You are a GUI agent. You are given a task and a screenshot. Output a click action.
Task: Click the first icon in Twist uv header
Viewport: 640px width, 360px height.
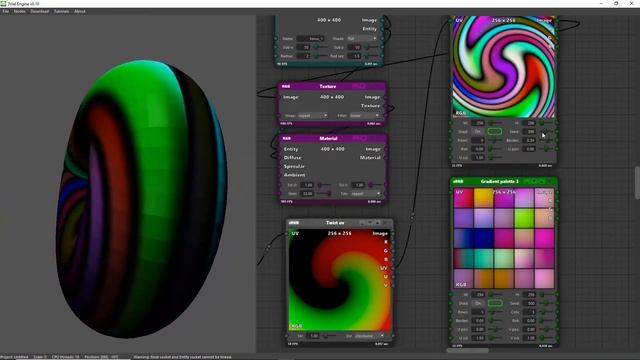coord(362,223)
